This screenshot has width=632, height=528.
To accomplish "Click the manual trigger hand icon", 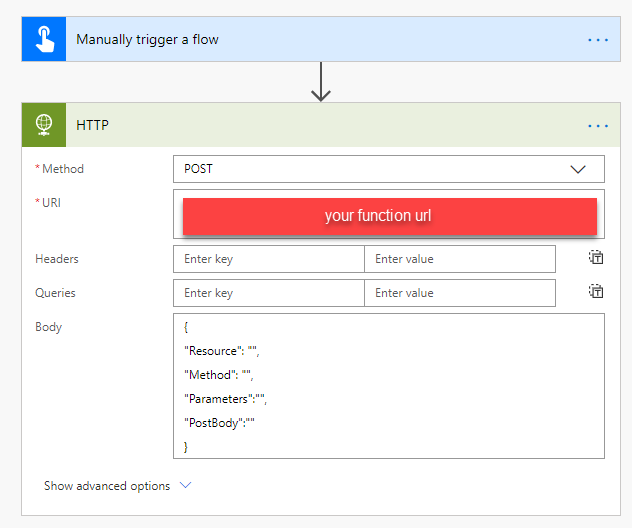I will 44,40.
